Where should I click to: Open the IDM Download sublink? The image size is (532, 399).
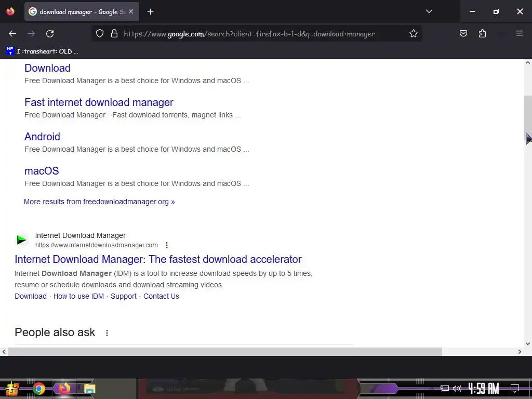pos(31,296)
